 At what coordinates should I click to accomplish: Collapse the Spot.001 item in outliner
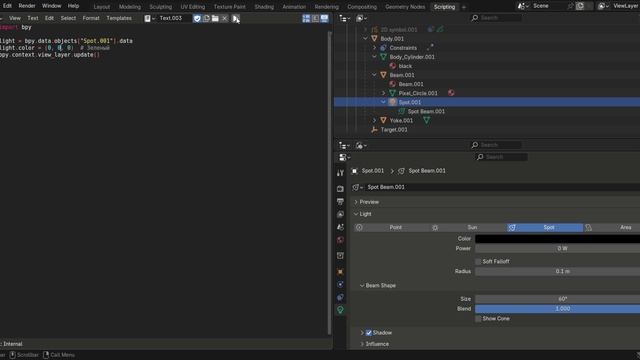[x=383, y=102]
